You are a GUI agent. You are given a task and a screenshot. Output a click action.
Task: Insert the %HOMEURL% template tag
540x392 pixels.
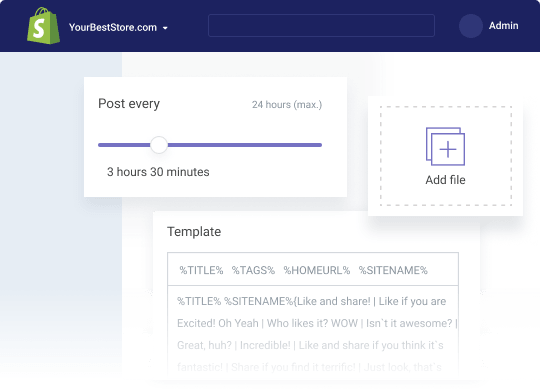[x=317, y=270]
